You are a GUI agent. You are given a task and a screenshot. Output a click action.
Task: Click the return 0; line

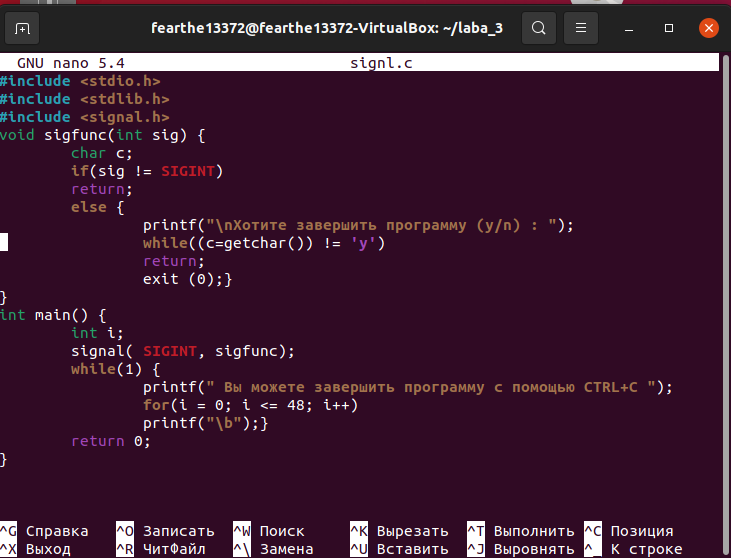pyautogui.click(x=110, y=441)
